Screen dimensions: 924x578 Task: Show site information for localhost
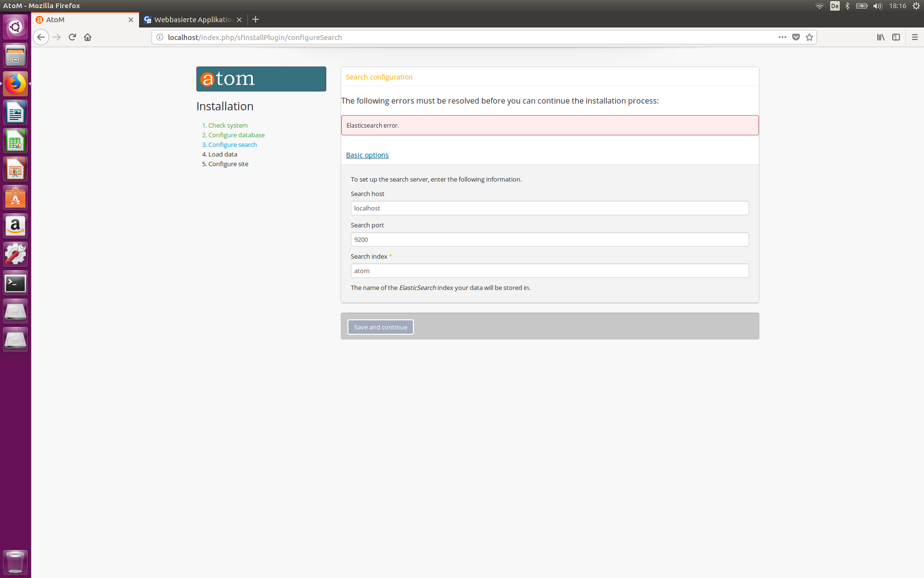(160, 37)
